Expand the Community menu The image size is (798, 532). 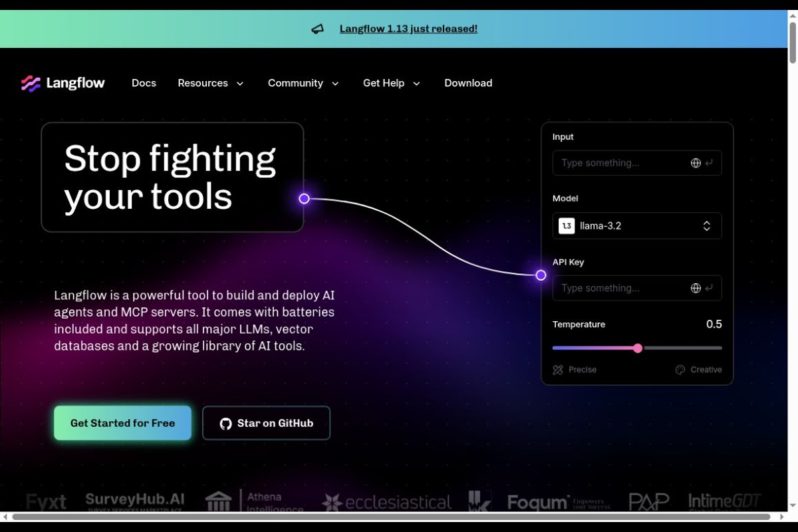[303, 83]
